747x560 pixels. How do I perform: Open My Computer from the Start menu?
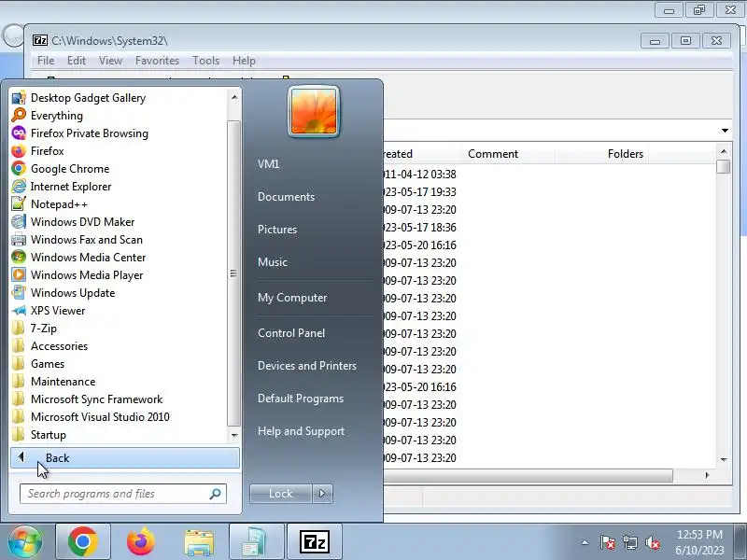click(x=292, y=298)
